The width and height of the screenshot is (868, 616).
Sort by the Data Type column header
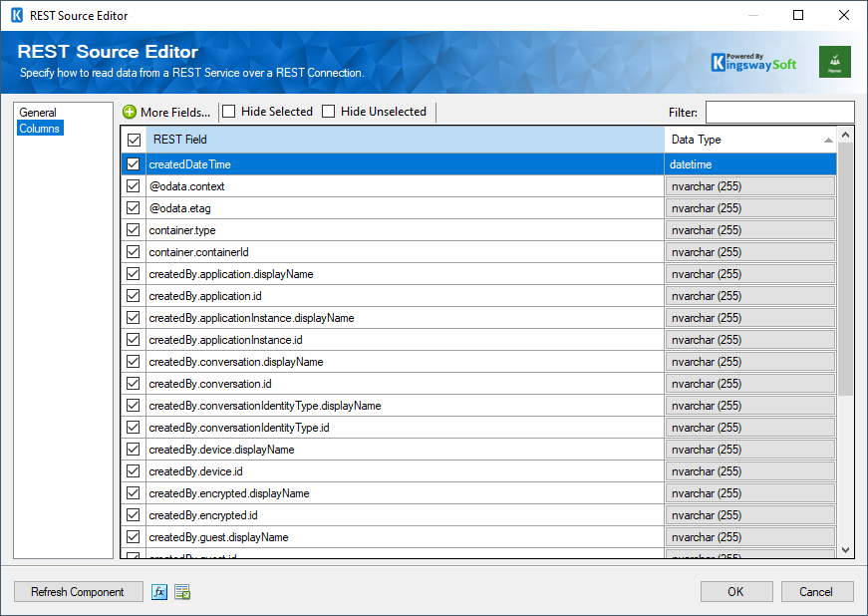pos(750,140)
